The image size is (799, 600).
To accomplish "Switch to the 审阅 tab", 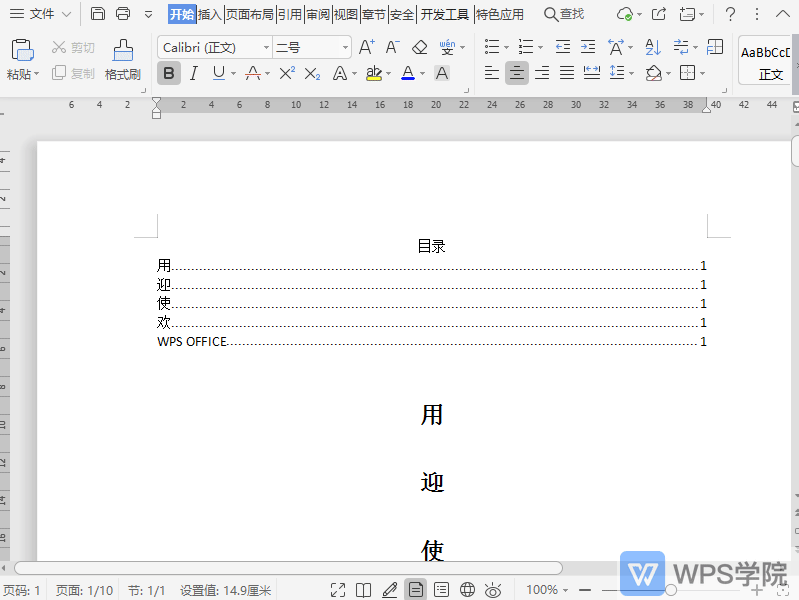I will [x=318, y=14].
